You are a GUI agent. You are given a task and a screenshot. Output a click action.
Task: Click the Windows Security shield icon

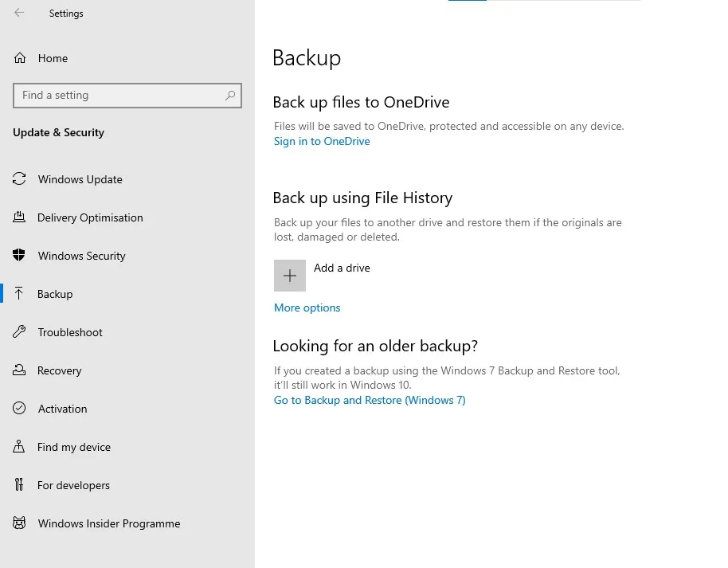coord(19,255)
